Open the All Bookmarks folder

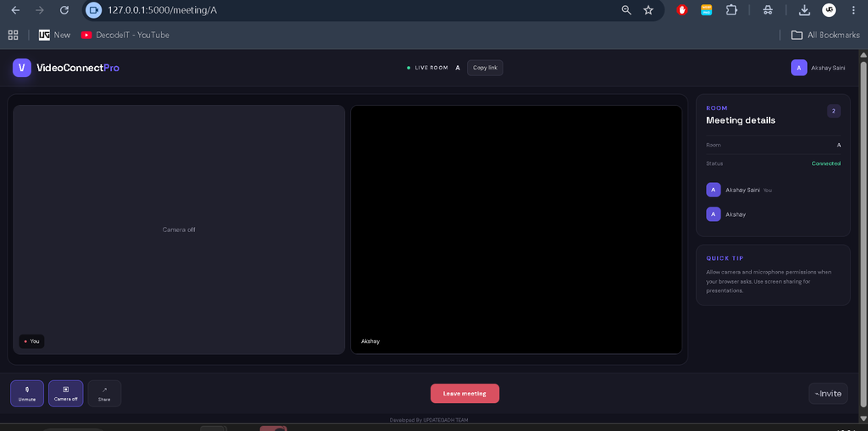(825, 35)
